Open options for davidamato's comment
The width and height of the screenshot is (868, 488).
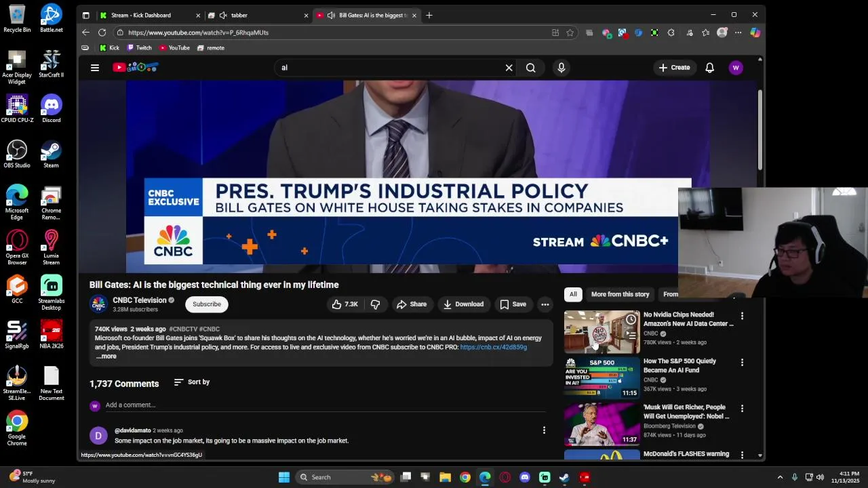[x=544, y=430]
